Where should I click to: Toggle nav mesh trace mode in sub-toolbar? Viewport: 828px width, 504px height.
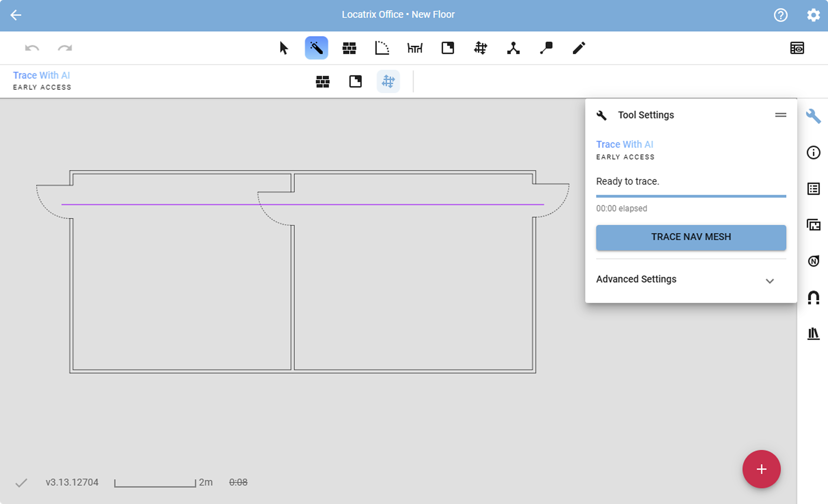tap(388, 82)
